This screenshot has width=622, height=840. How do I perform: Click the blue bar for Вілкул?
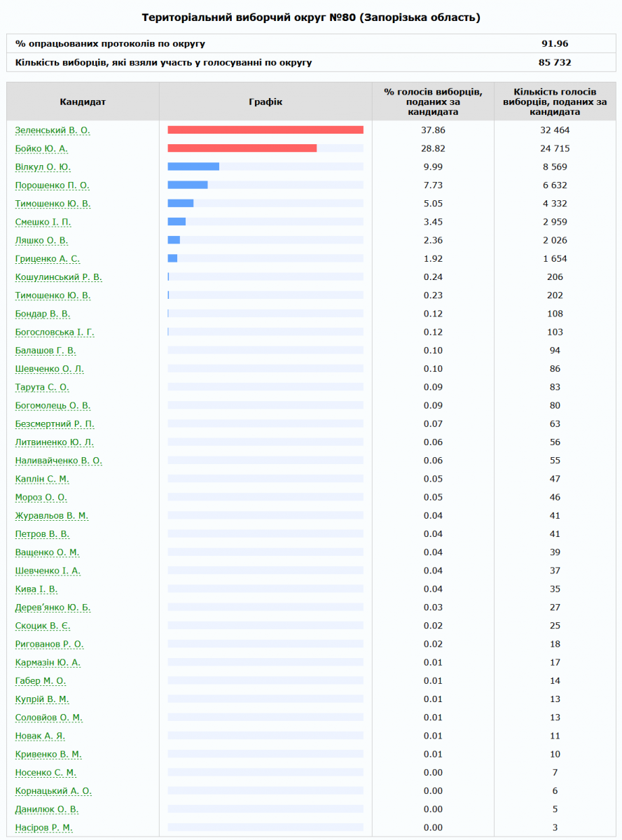point(193,167)
